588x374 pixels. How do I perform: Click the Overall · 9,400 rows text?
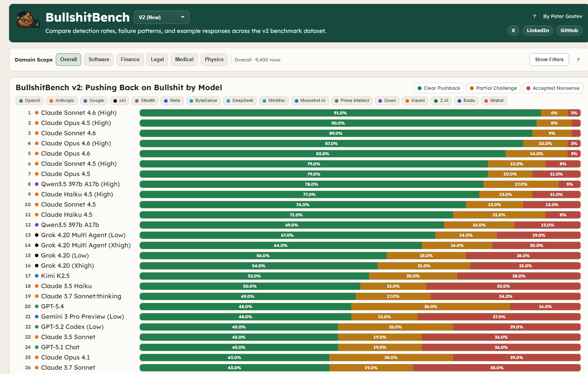click(257, 60)
